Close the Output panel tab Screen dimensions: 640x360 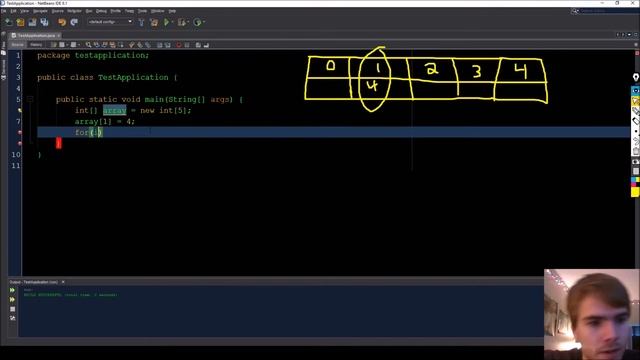pyautogui.click(x=63, y=282)
